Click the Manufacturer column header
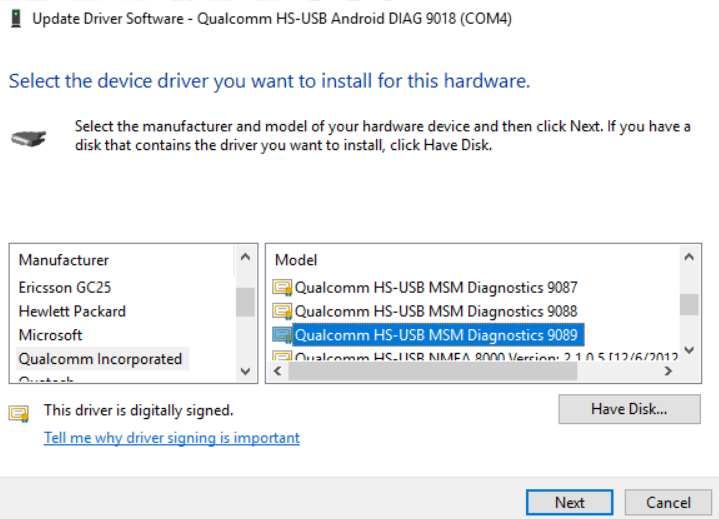The height and width of the screenshot is (519, 719). [64, 260]
